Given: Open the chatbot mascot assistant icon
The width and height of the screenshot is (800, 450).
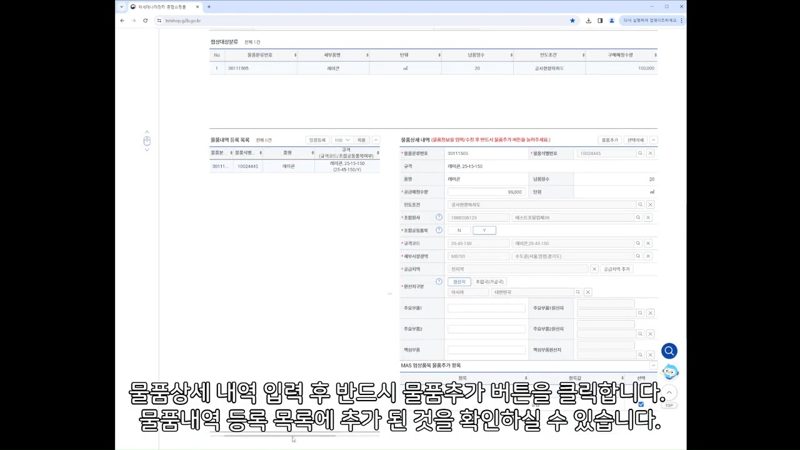Looking at the screenshot, I should pyautogui.click(x=669, y=372).
